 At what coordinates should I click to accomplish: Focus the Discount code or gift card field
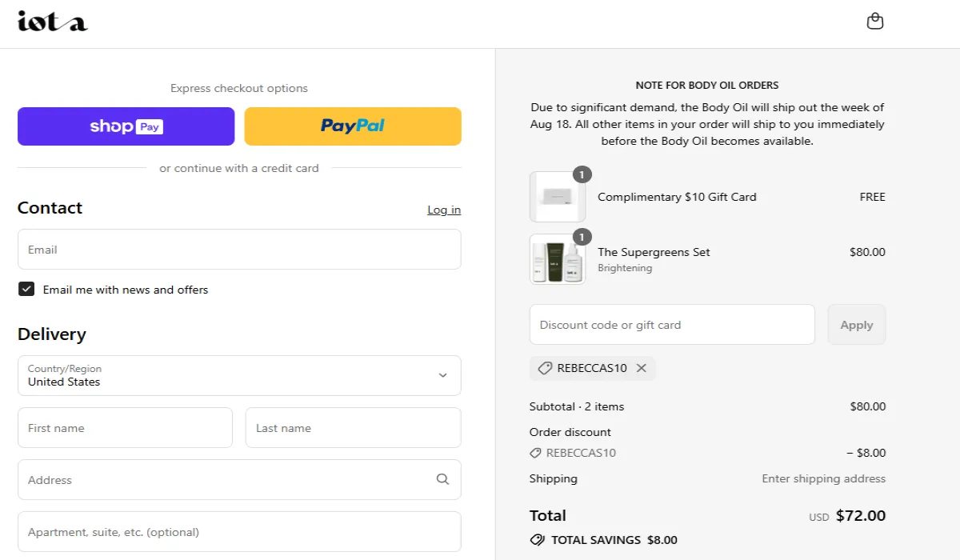coord(672,325)
